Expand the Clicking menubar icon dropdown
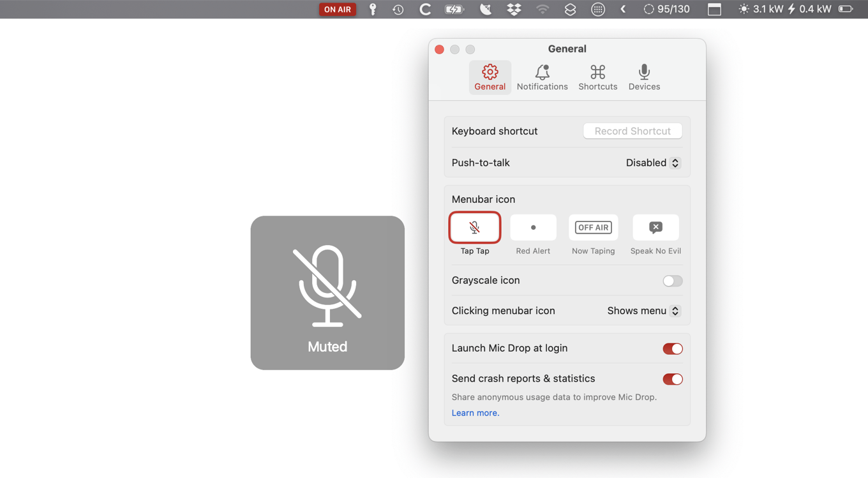The height and width of the screenshot is (478, 868). click(x=643, y=311)
